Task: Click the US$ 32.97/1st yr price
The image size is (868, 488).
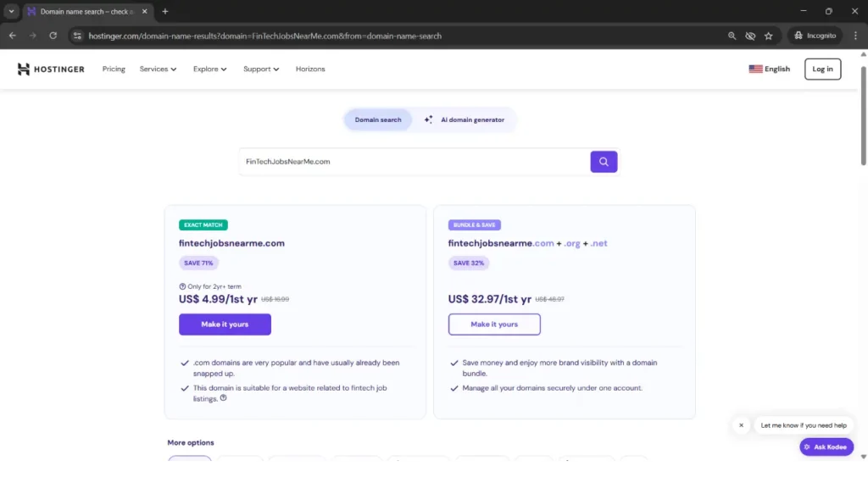Action: (x=489, y=299)
